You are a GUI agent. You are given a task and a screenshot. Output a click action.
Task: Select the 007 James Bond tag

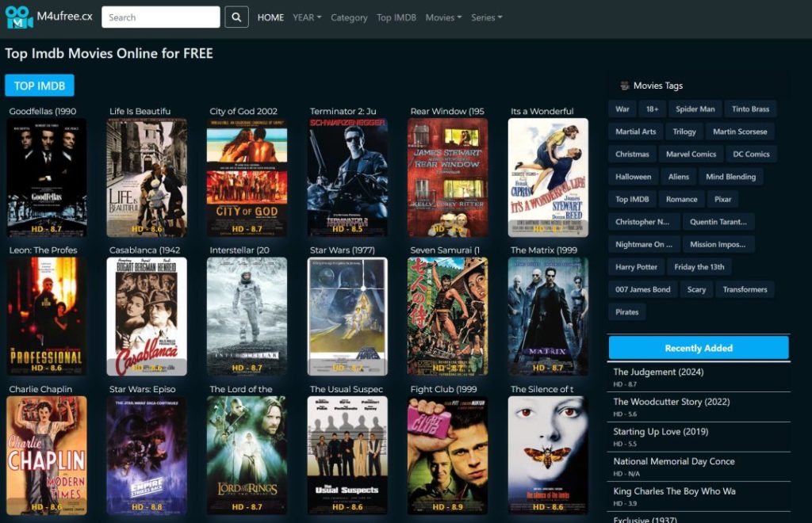point(642,290)
